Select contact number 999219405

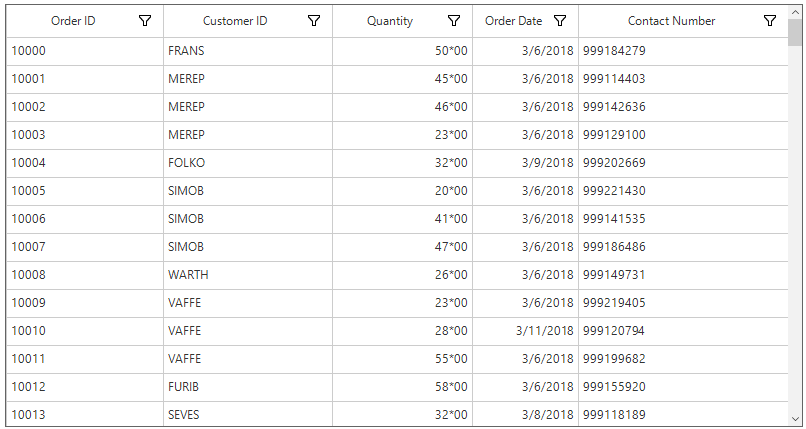[x=683, y=303]
